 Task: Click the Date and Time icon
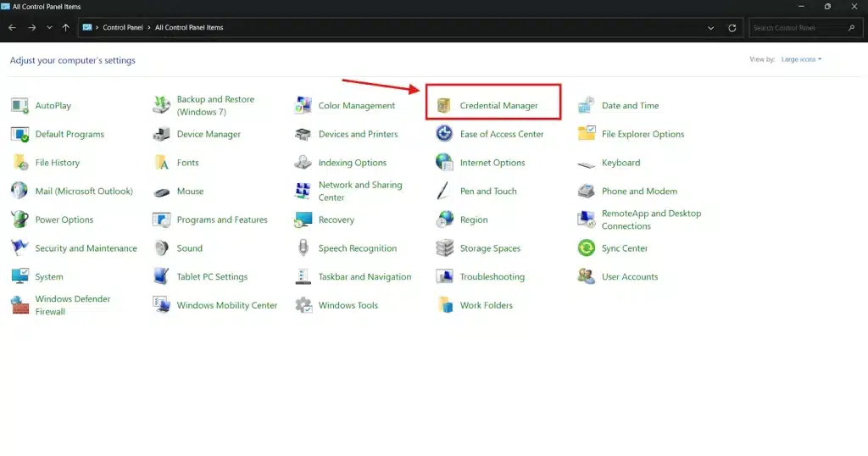587,105
